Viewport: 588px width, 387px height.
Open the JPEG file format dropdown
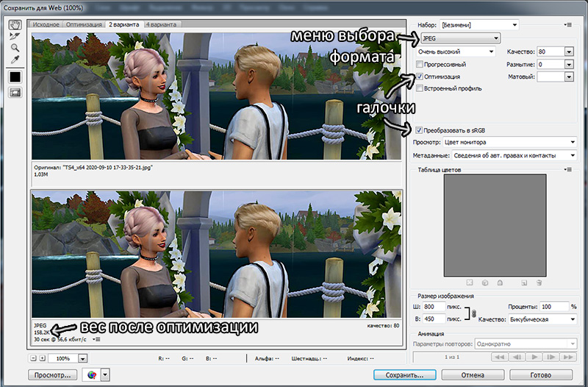(460, 38)
